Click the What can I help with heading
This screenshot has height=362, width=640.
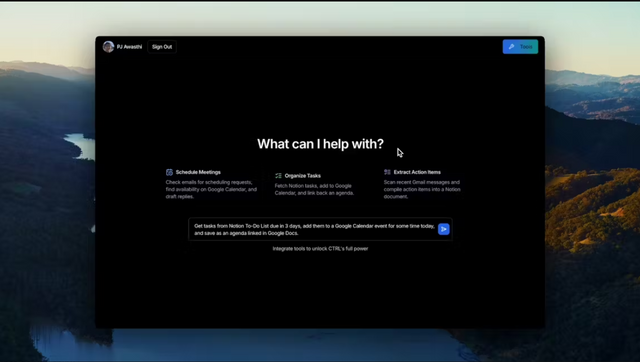tap(320, 144)
